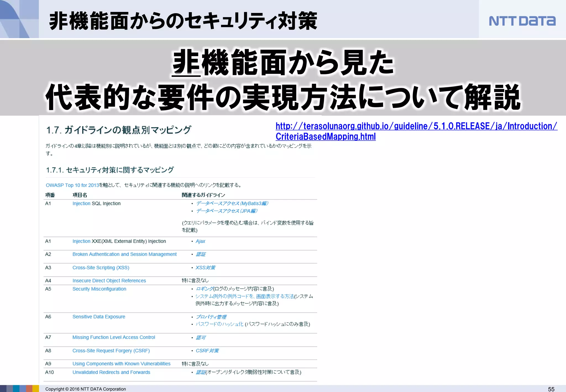Click the 関連するガイドライン column header
The height and width of the screenshot is (392, 566).
203,195
